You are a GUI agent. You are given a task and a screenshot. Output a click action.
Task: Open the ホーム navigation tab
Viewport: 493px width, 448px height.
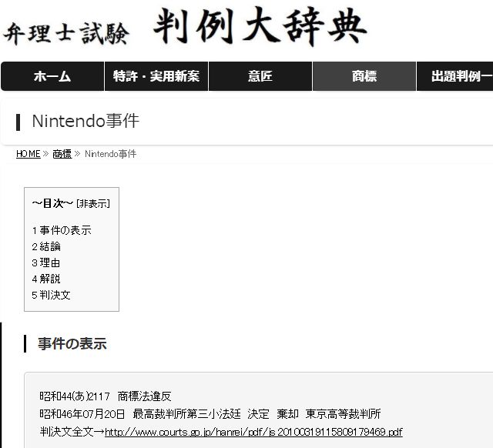pos(52,76)
